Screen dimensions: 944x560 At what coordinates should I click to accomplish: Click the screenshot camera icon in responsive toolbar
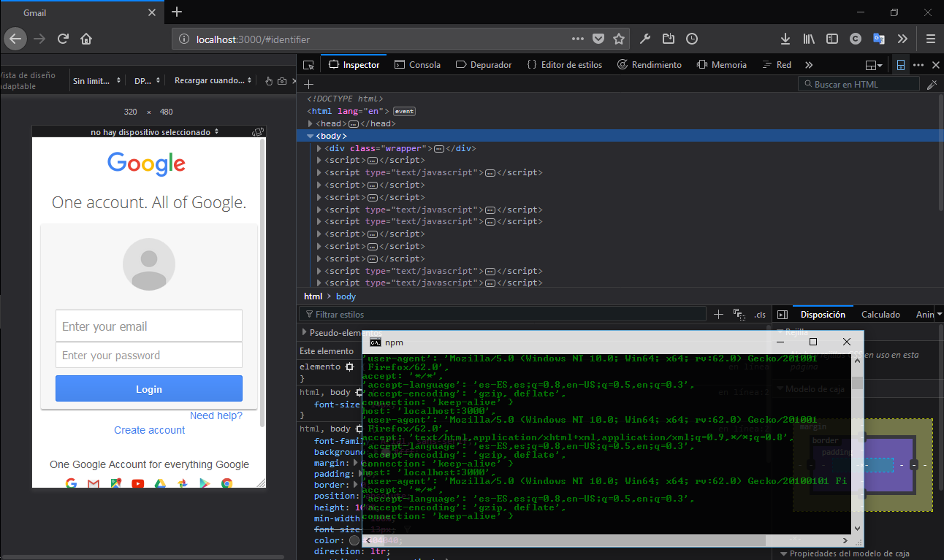(282, 81)
